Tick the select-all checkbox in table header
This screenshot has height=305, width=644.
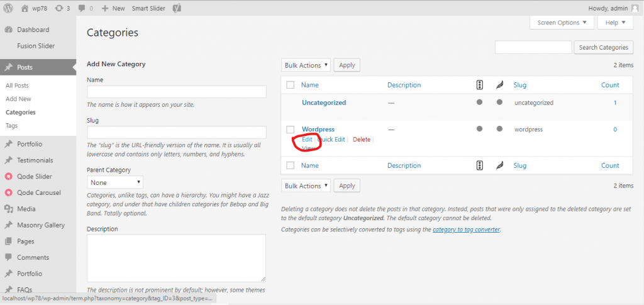[291, 85]
